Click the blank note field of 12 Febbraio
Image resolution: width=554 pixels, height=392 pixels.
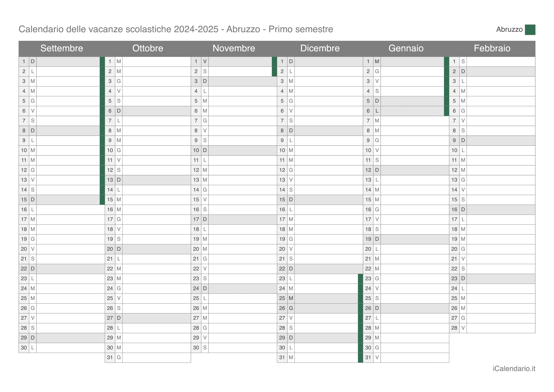click(x=501, y=170)
